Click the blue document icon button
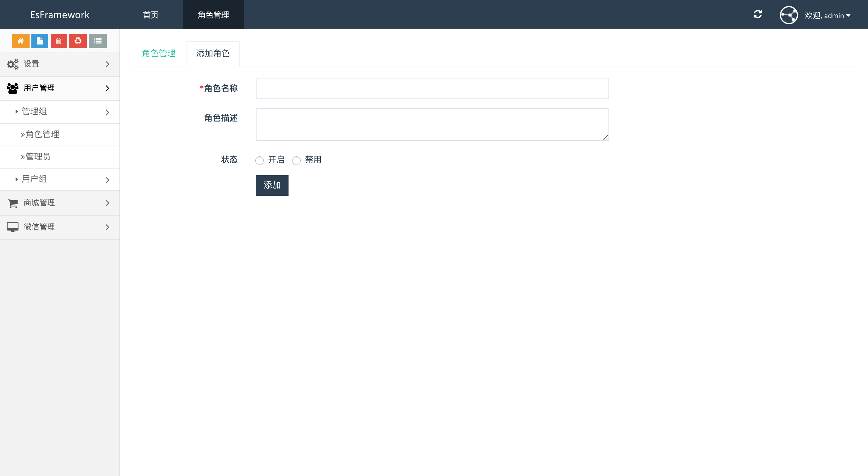This screenshot has height=476, width=868. coord(40,41)
